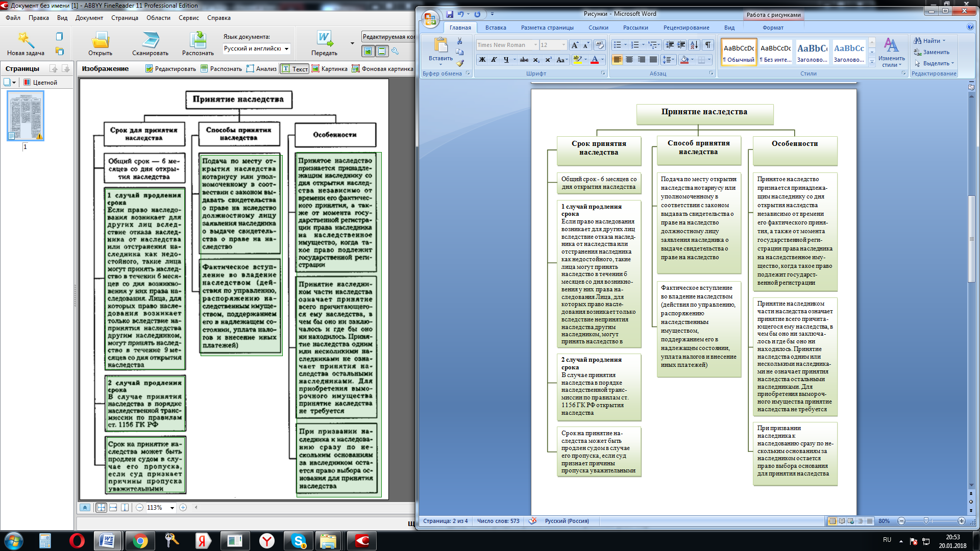Open change case Aa dropdown
This screenshot has width=980, height=551.
[x=562, y=60]
